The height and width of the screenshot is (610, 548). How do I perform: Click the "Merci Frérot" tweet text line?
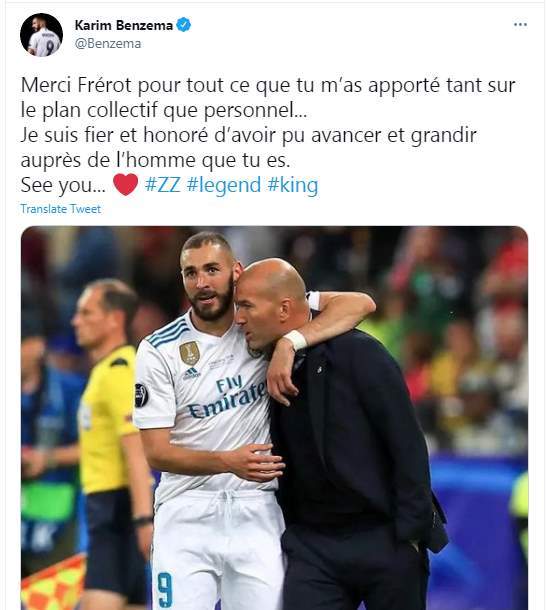pyautogui.click(x=268, y=86)
